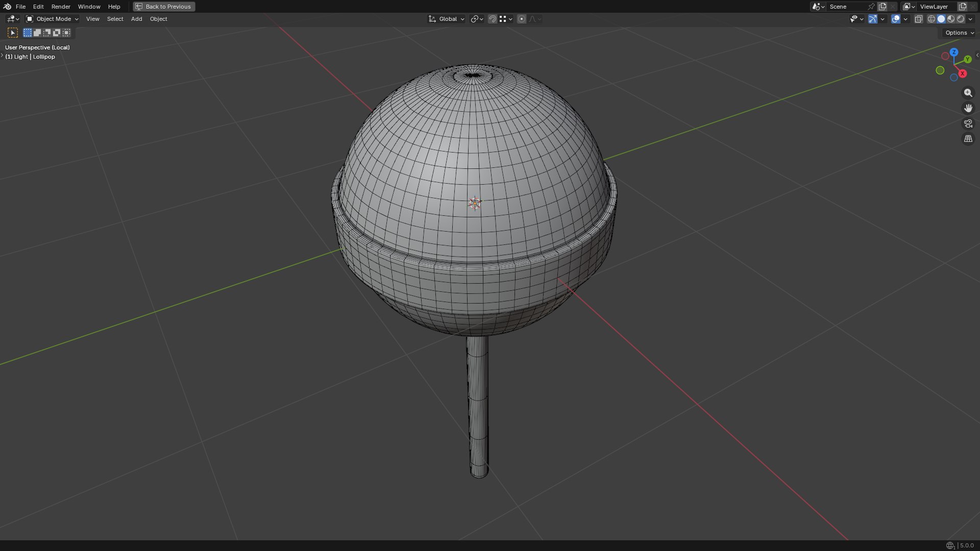Click the Y axis on navigation gizmo
The height and width of the screenshot is (551, 980).
(x=967, y=60)
